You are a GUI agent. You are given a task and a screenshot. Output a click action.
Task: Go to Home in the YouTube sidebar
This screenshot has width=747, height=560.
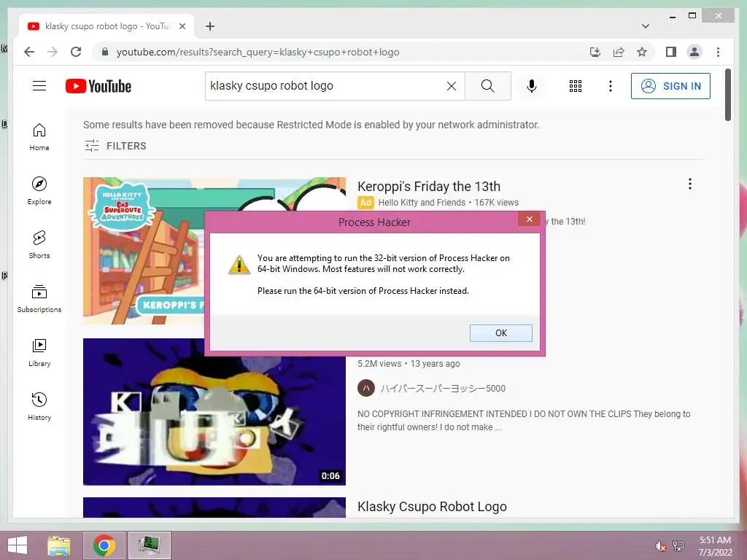coord(39,137)
